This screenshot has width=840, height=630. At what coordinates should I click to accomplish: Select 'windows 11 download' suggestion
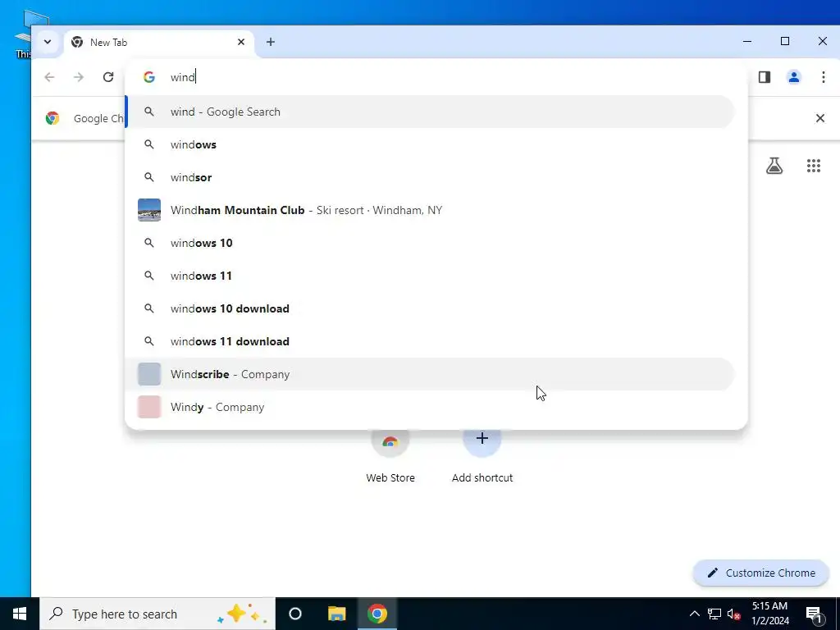pyautogui.click(x=430, y=341)
